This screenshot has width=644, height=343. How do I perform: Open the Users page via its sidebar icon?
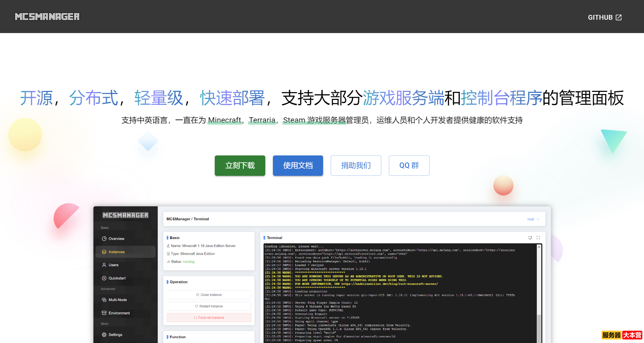[104, 265]
